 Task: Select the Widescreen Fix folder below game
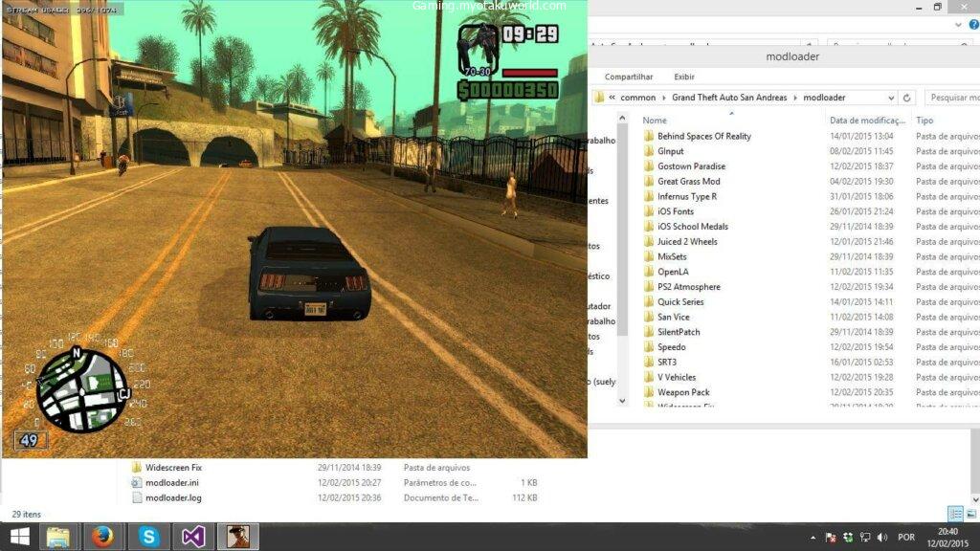coord(173,467)
